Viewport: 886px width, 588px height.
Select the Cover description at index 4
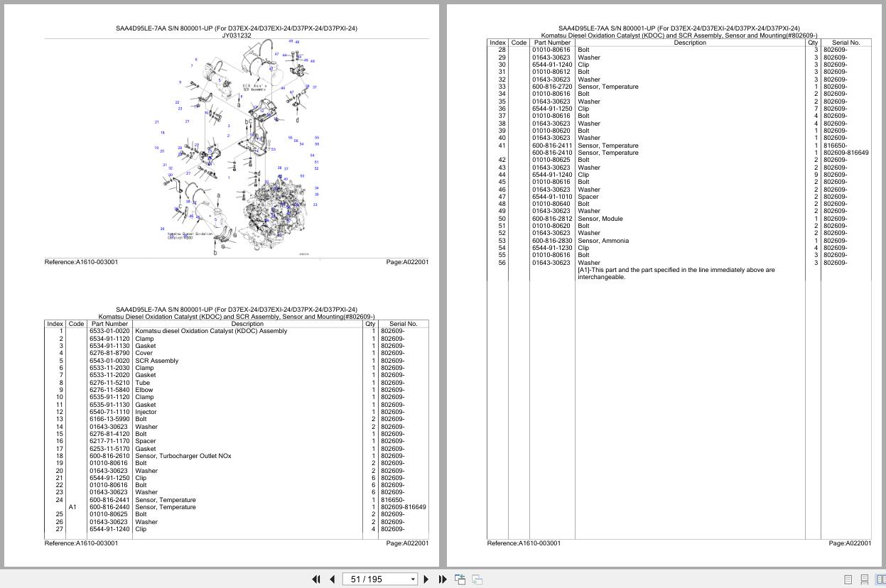pos(144,353)
